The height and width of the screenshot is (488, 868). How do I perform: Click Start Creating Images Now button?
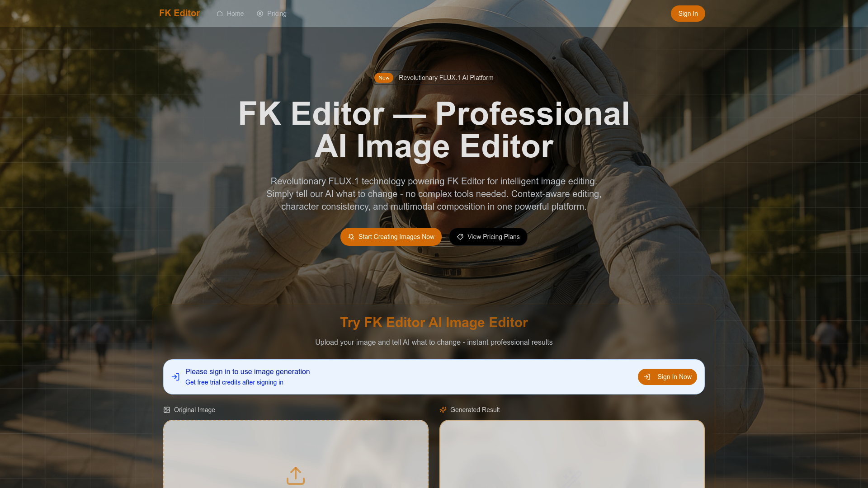pyautogui.click(x=391, y=237)
